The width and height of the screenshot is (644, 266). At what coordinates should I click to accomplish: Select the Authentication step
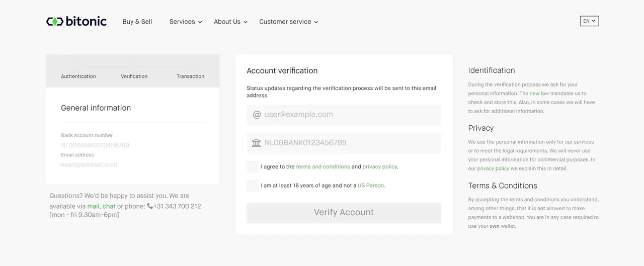tap(78, 76)
